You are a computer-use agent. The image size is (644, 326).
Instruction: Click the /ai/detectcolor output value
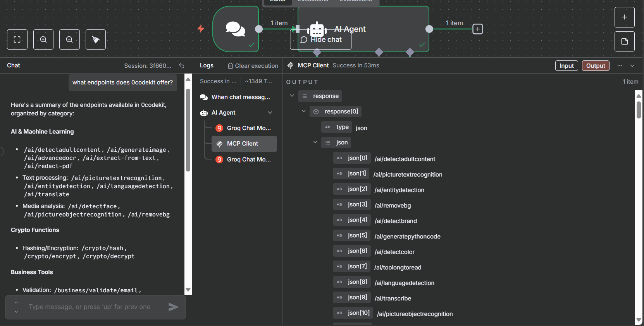tap(394, 252)
